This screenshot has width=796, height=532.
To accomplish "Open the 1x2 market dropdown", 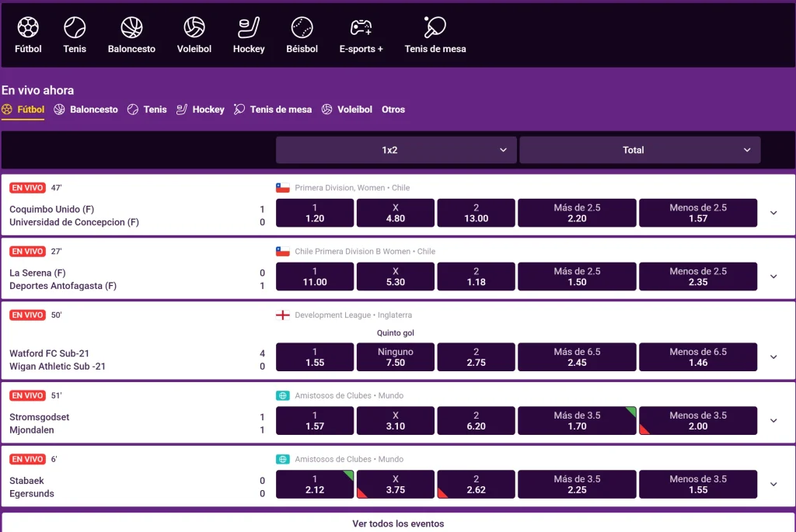I will coord(396,150).
